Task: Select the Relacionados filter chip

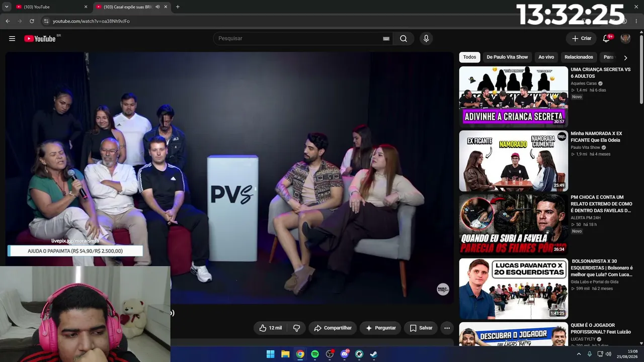Action: [579, 57]
